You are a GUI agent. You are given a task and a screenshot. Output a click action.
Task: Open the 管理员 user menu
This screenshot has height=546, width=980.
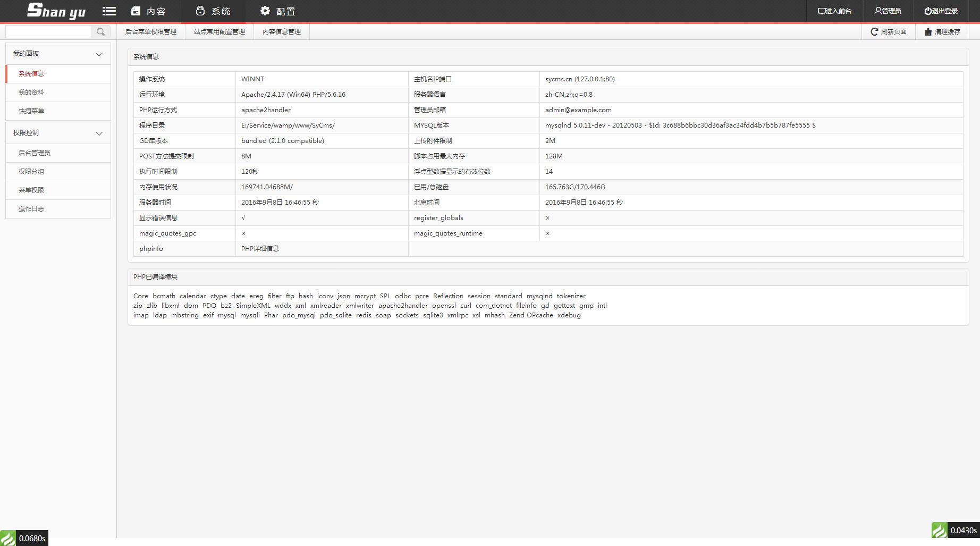[x=888, y=11]
